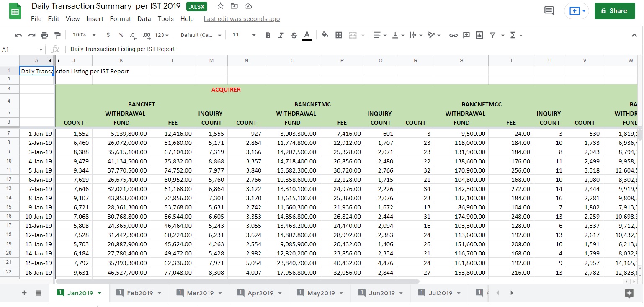Open the Explore panel icon
This screenshot has width=644, height=307.
pos(629,293)
